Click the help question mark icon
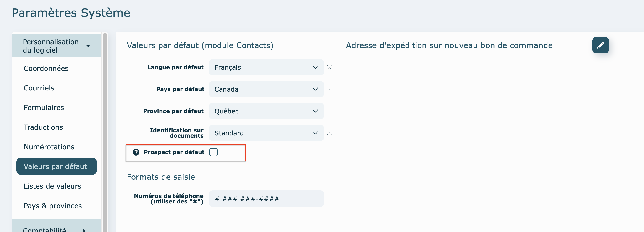Screen dimensions: 644x232 [x=136, y=152]
